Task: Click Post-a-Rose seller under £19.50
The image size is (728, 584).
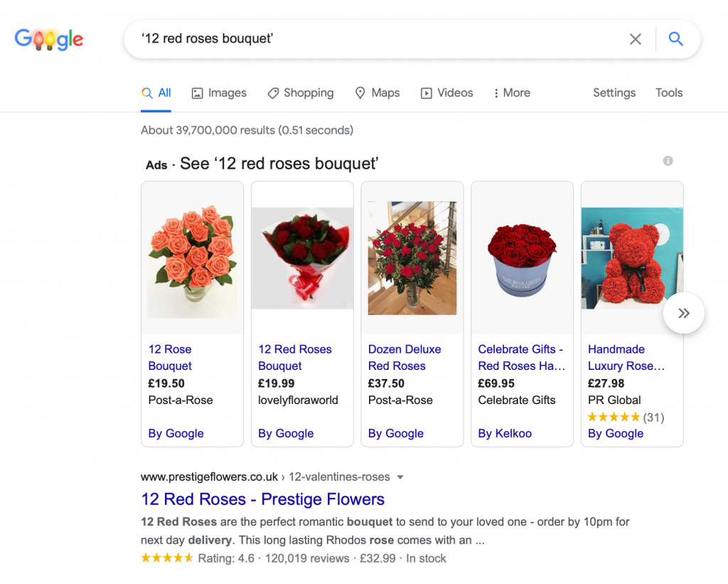Action: point(181,400)
